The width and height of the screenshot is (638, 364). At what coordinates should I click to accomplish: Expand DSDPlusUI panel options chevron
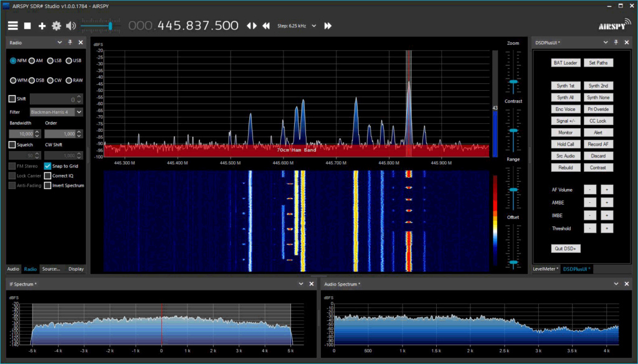[x=606, y=42]
